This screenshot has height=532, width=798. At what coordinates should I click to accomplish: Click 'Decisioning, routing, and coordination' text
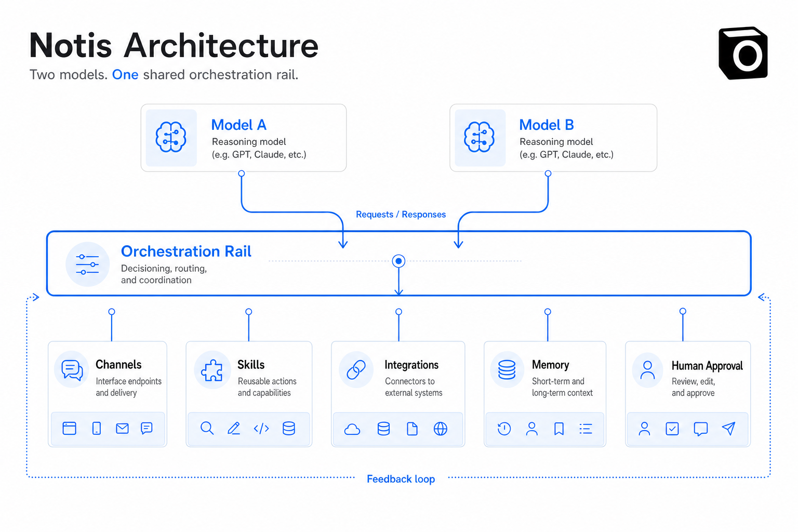tap(164, 274)
